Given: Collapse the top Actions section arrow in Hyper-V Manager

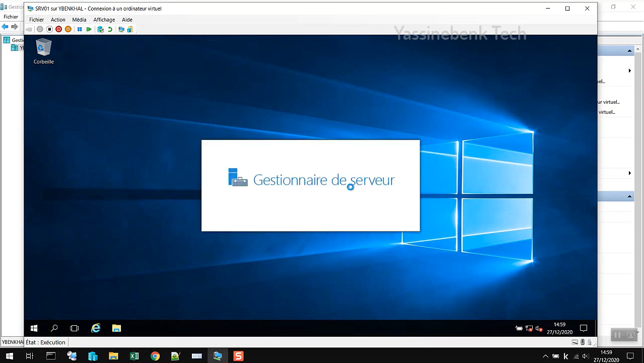Looking at the screenshot, I should [x=629, y=51].
